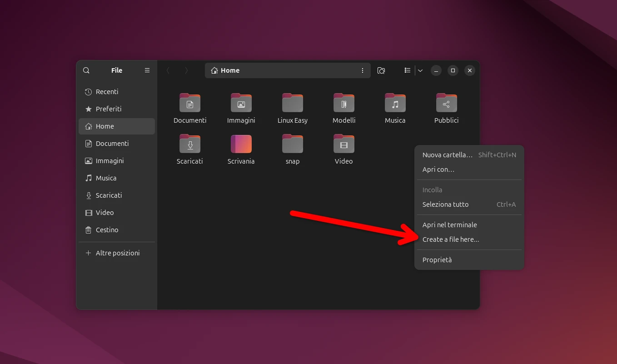The height and width of the screenshot is (364, 617).
Task: Open the view options chevron dropdown
Action: [420, 70]
